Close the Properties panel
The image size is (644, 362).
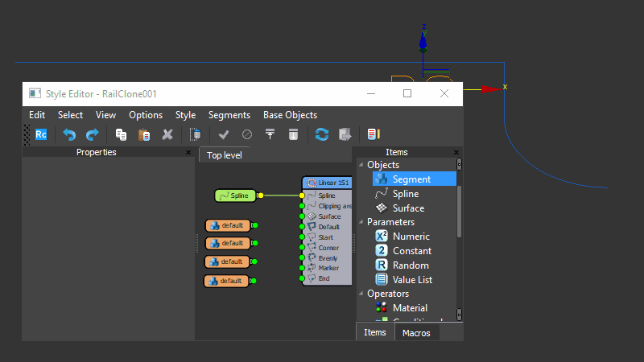[188, 153]
